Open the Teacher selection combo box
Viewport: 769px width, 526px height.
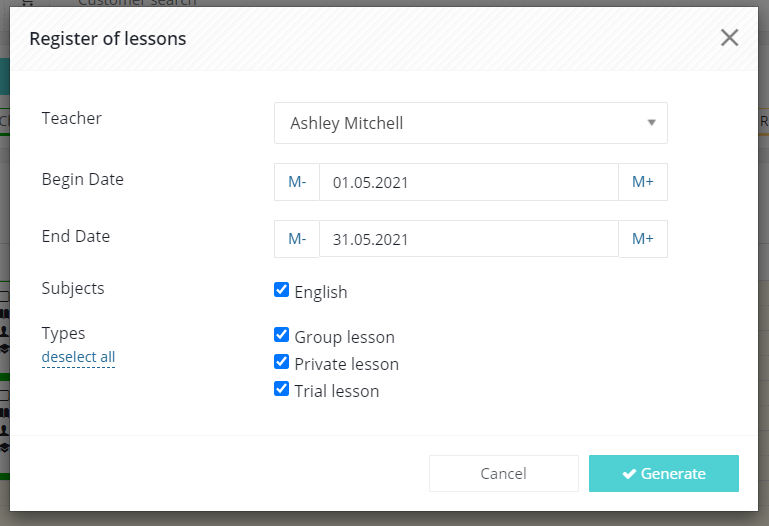[x=471, y=123]
